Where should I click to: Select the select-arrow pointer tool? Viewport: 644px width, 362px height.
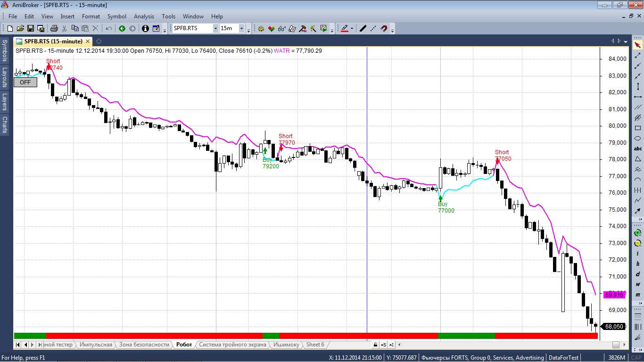point(638,45)
